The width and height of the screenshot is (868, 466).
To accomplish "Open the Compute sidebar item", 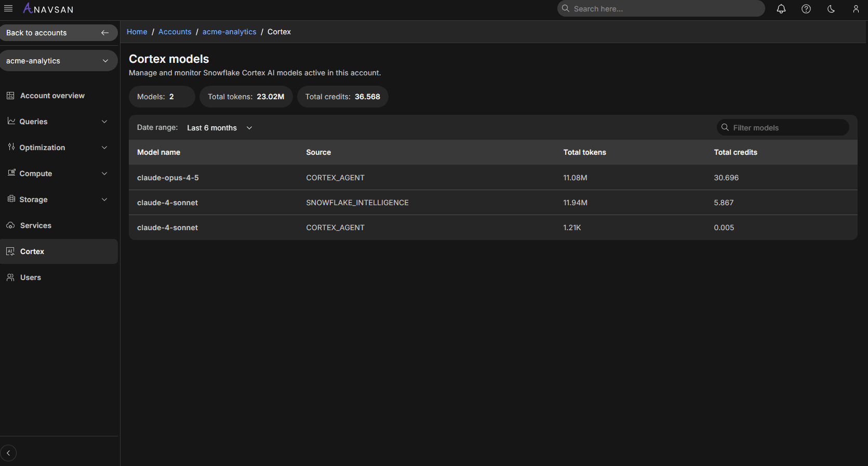I will click(x=59, y=174).
